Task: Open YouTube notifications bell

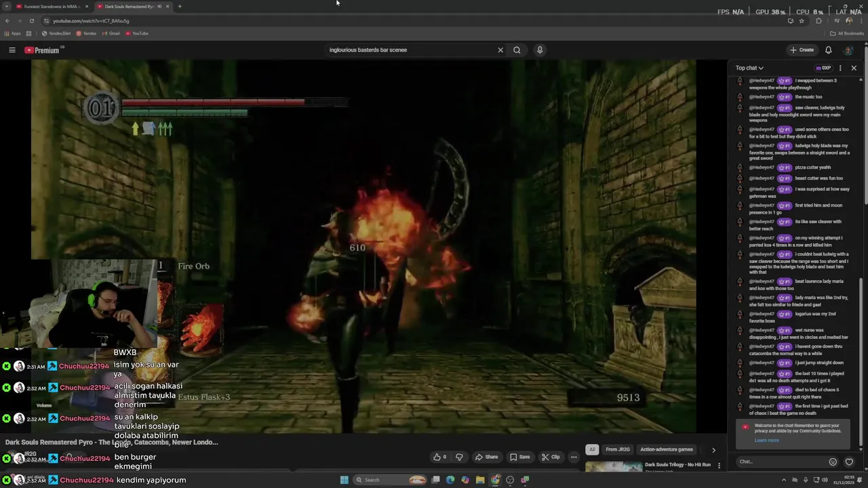Action: pos(828,50)
